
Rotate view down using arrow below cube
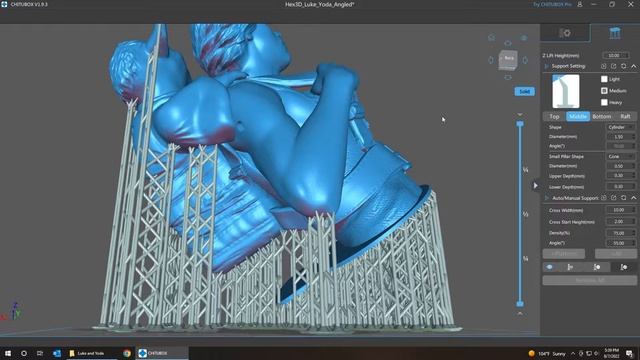point(508,77)
